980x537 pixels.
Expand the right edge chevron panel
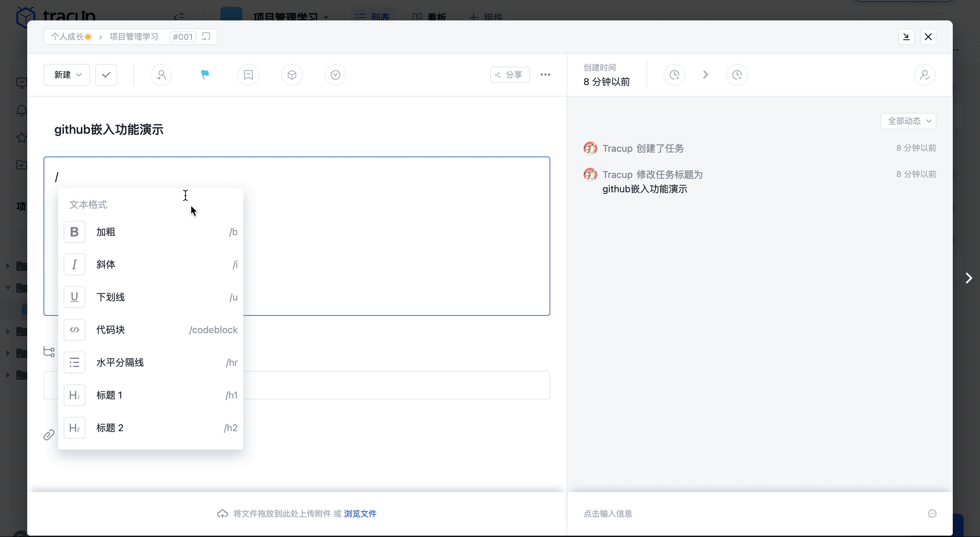pos(969,278)
